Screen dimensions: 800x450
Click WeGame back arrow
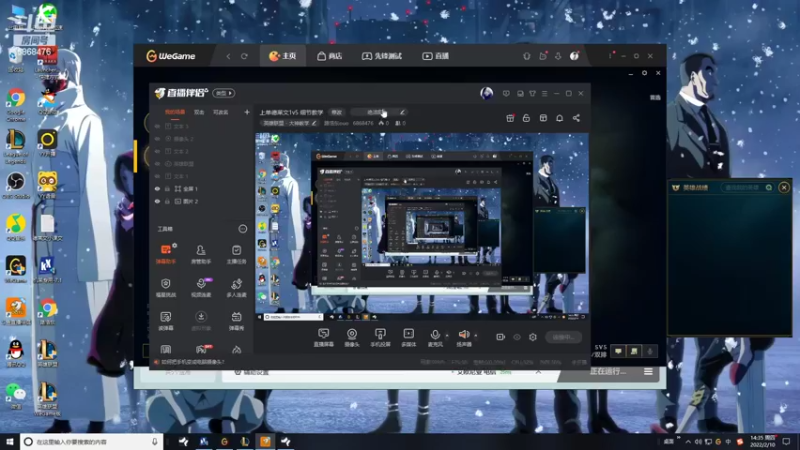tap(229, 56)
